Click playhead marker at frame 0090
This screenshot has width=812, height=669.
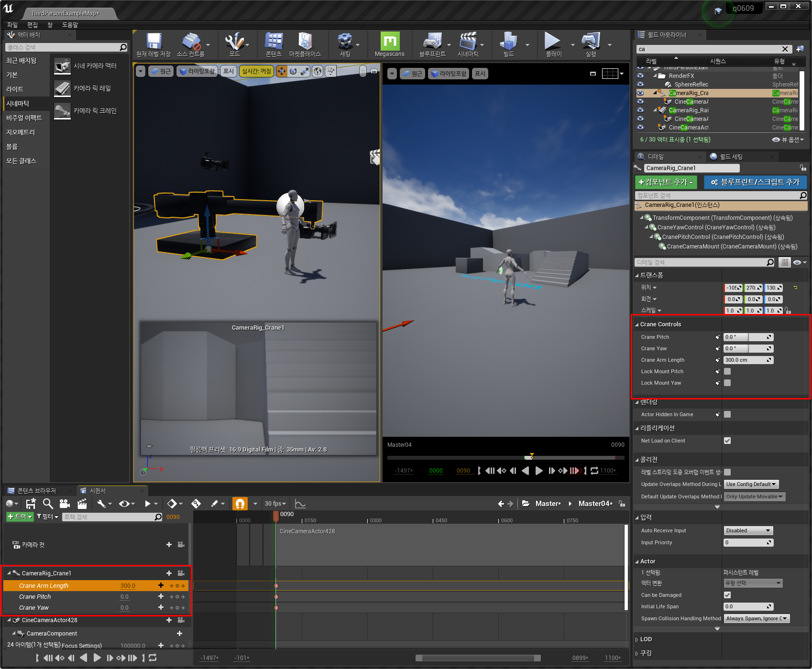tap(276, 516)
